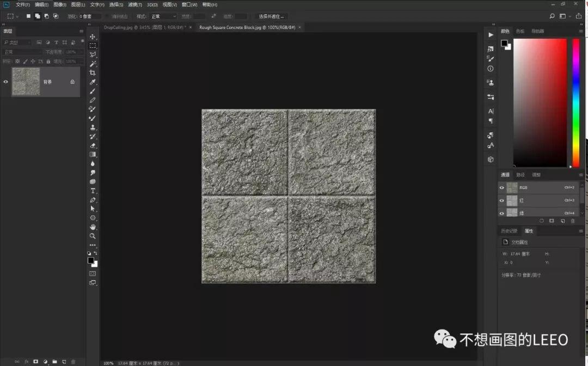Select the Hand tool
The height and width of the screenshot is (366, 588).
pyautogui.click(x=93, y=227)
